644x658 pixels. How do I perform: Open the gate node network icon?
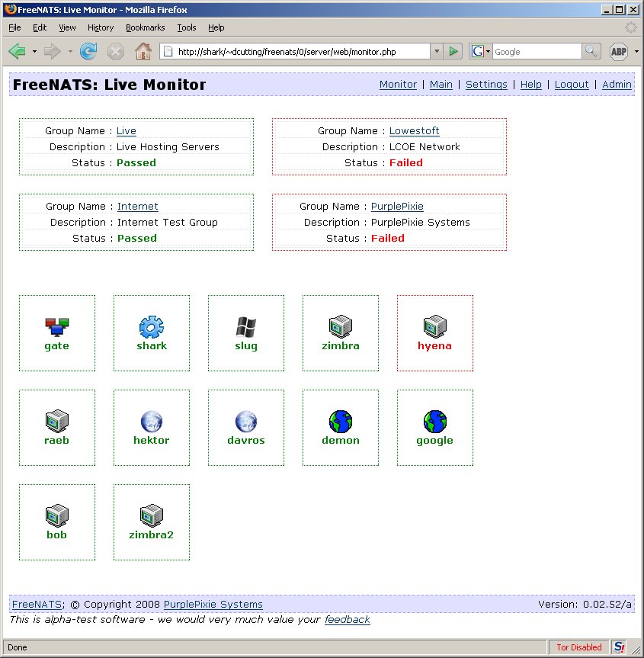[x=56, y=327]
